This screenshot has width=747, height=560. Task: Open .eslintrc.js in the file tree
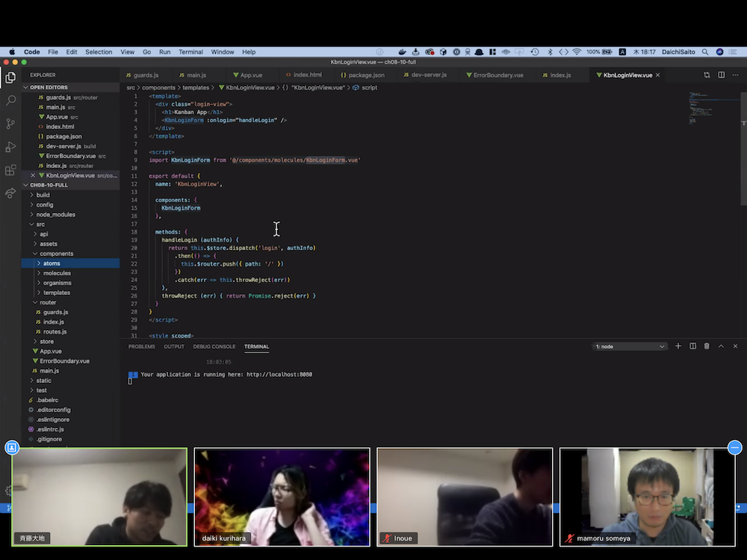tap(70, 429)
